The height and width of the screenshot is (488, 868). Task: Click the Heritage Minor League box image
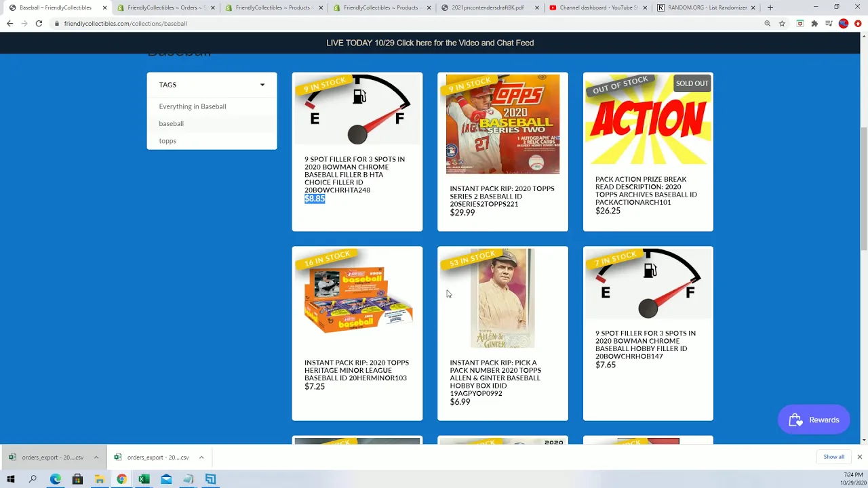[357, 299]
